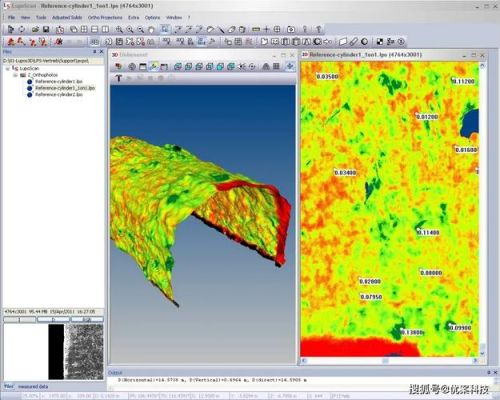Click the 0.01200 measurement label
500x400 pixels.
[x=427, y=117]
